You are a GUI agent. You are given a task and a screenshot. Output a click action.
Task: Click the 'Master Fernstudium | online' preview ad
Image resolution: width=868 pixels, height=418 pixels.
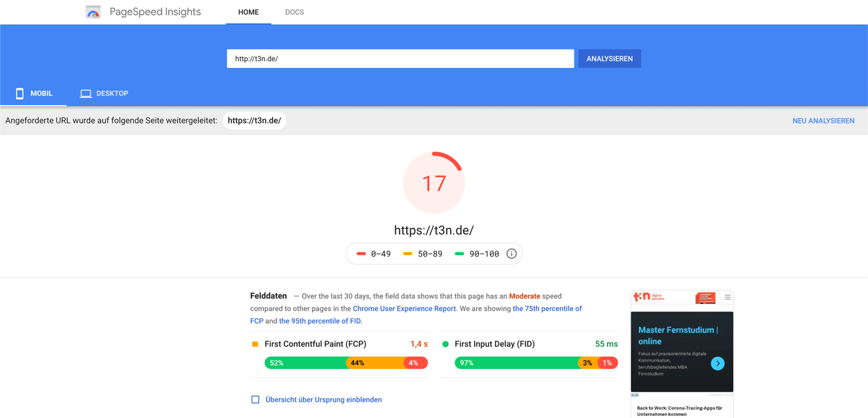point(682,351)
